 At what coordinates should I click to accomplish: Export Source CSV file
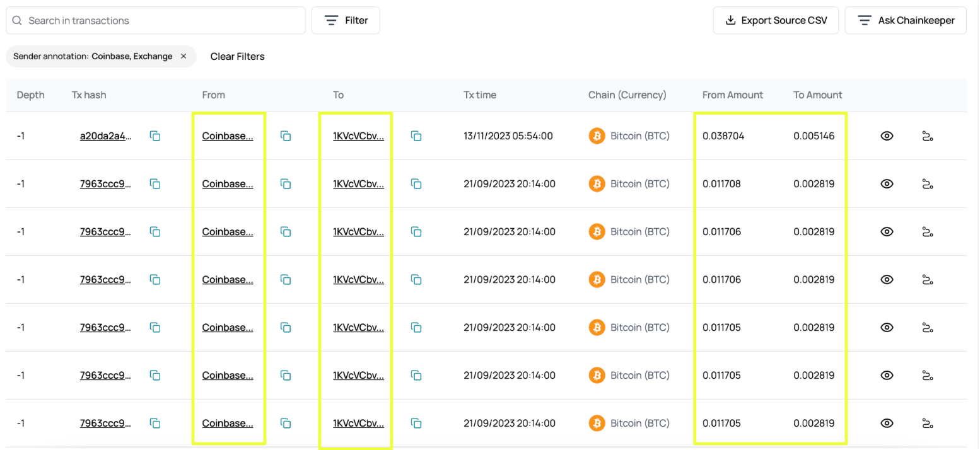coord(775,20)
